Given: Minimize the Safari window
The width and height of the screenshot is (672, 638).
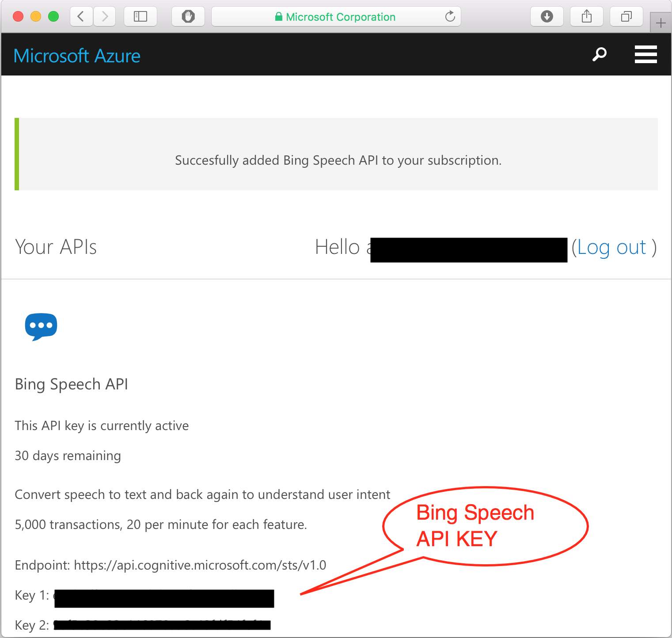Looking at the screenshot, I should click(x=36, y=17).
